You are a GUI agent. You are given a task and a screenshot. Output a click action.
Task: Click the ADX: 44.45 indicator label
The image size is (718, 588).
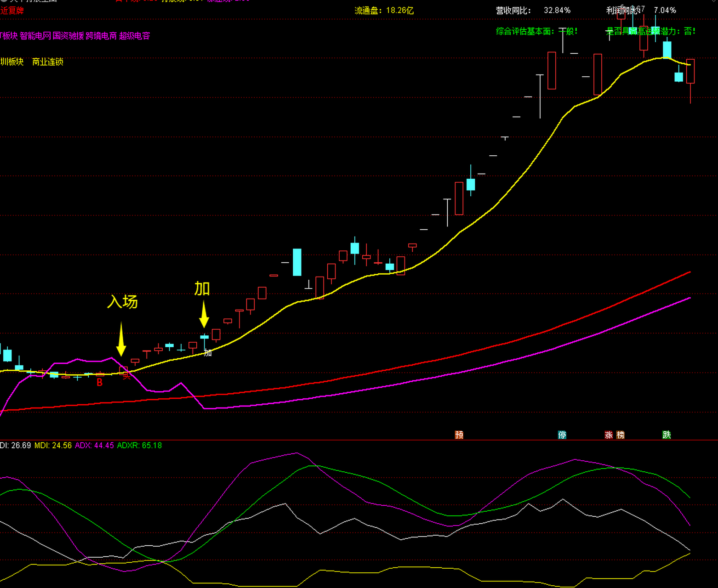pyautogui.click(x=94, y=445)
